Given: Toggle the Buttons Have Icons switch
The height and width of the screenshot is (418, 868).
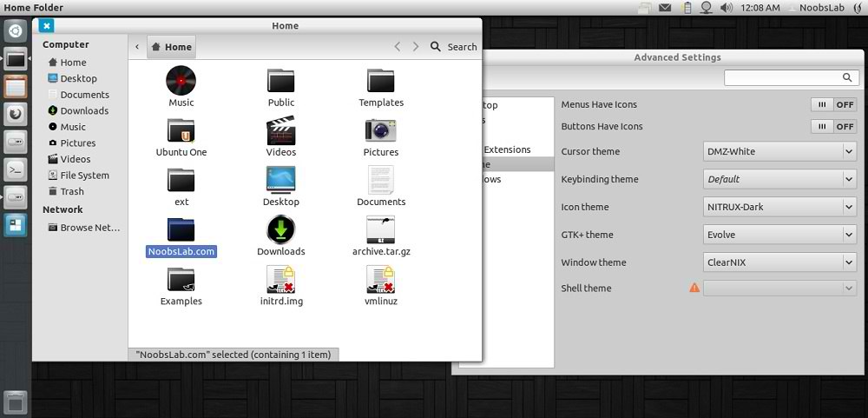Looking at the screenshot, I should pyautogui.click(x=833, y=126).
